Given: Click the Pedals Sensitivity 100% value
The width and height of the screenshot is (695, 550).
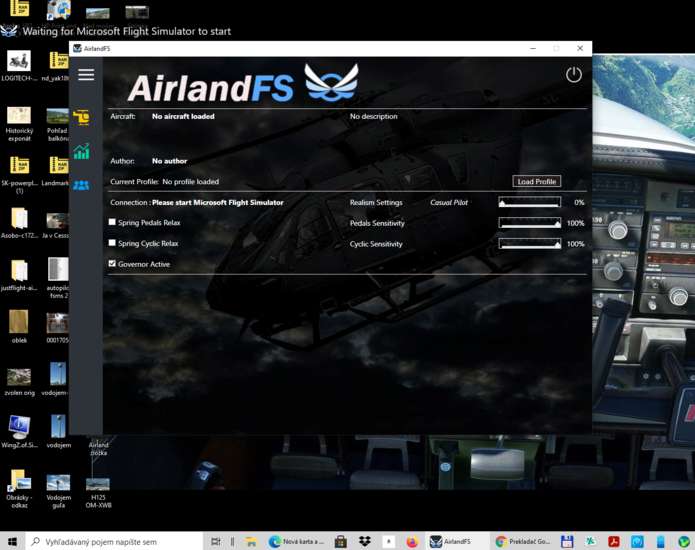Looking at the screenshot, I should (x=575, y=223).
